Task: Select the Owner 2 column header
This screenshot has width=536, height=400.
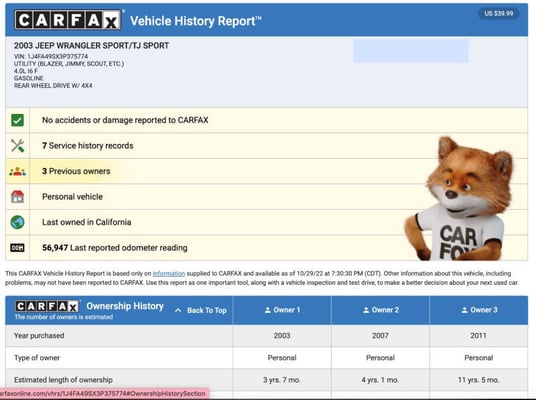Action: pos(380,310)
